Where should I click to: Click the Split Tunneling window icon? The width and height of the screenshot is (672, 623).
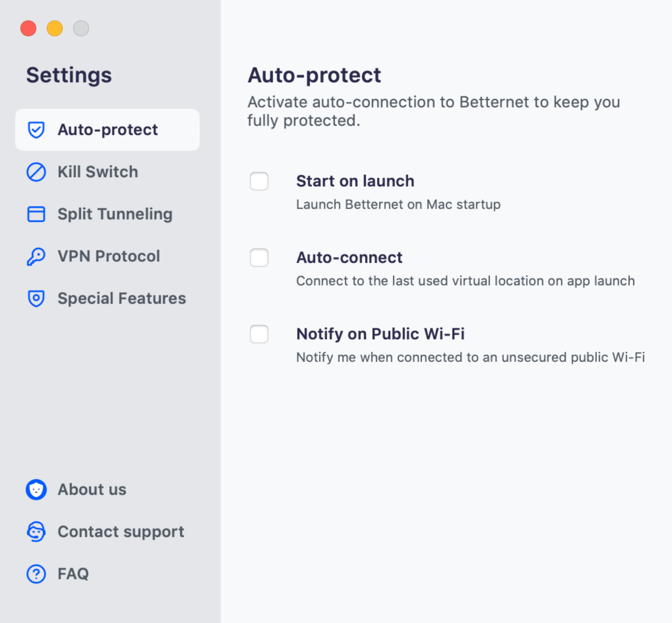[36, 214]
